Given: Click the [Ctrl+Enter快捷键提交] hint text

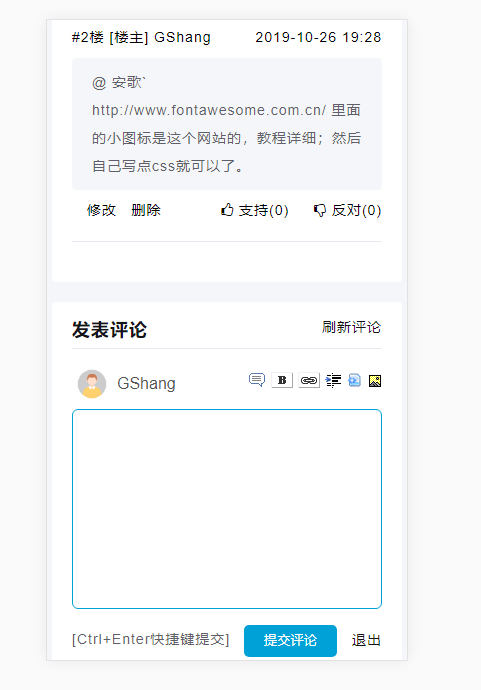Looking at the screenshot, I should coord(151,639).
